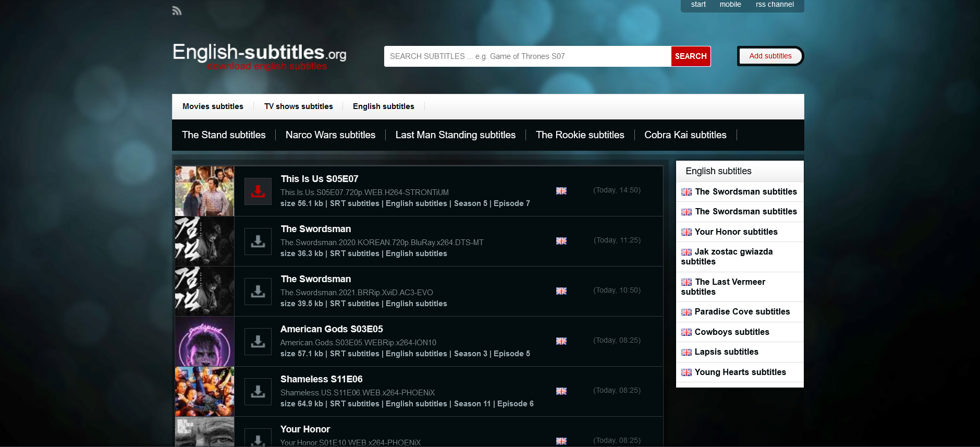
Task: Open Paradise Cove subtitles link
Action: point(742,312)
